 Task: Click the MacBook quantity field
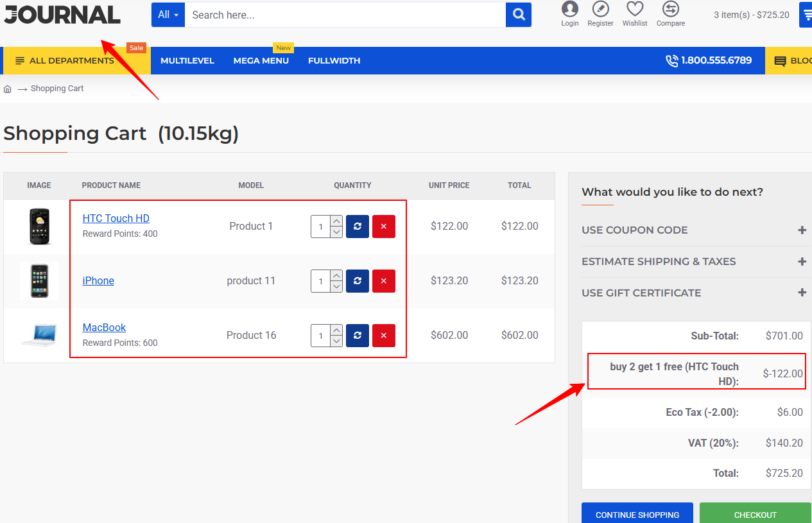click(321, 336)
